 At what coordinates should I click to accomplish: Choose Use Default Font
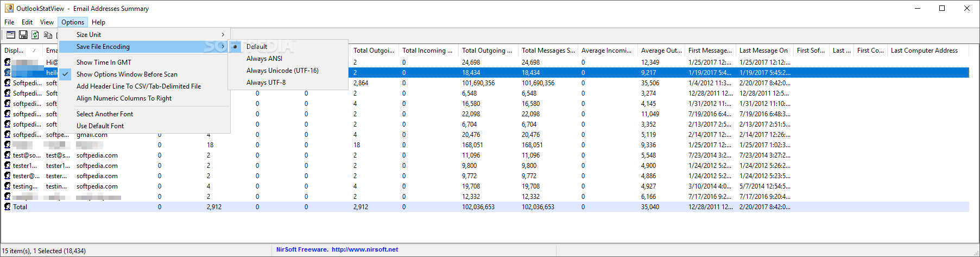click(x=144, y=126)
